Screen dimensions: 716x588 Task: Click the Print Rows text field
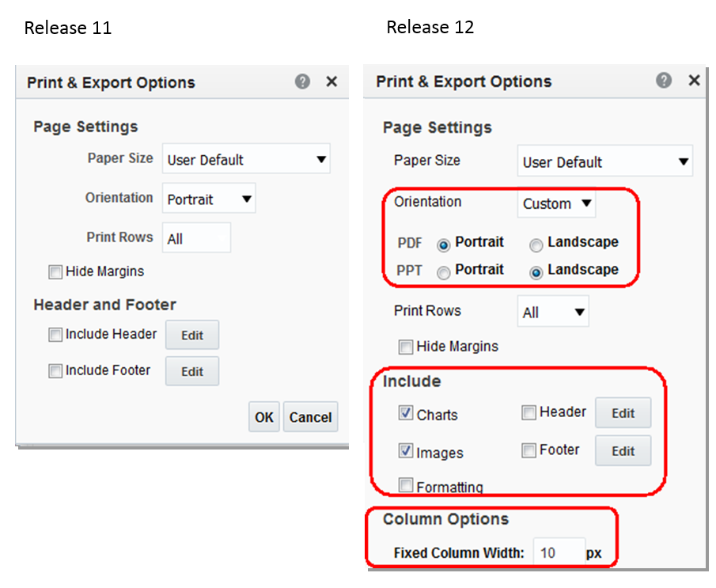pyautogui.click(x=196, y=237)
